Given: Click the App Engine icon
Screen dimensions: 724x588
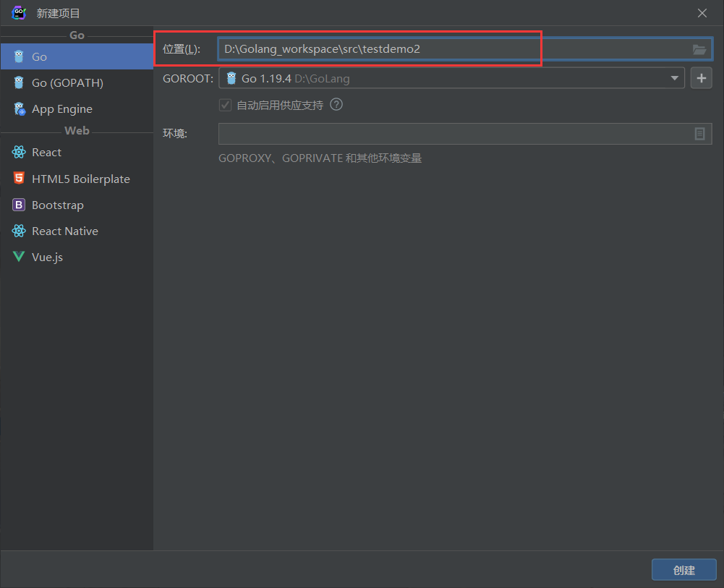Looking at the screenshot, I should pyautogui.click(x=19, y=109).
